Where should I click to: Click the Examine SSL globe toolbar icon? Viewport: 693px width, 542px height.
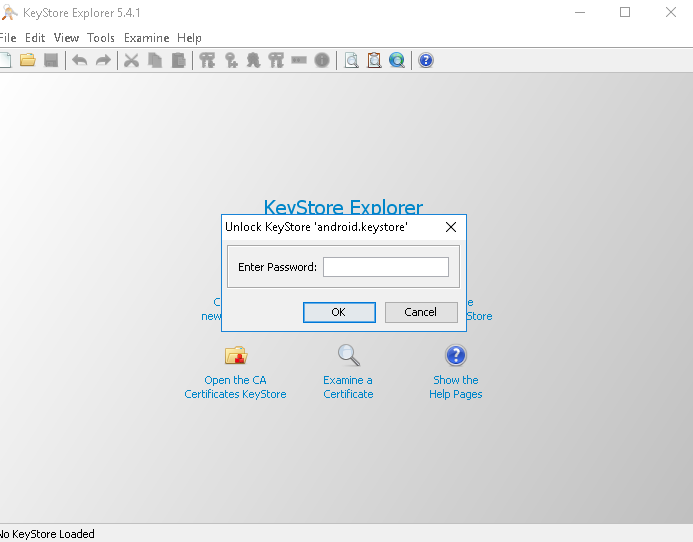pyautogui.click(x=397, y=60)
